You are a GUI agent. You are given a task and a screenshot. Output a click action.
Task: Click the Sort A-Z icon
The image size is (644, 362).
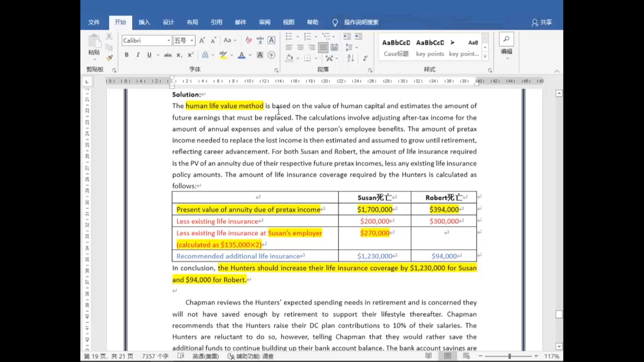point(350,58)
